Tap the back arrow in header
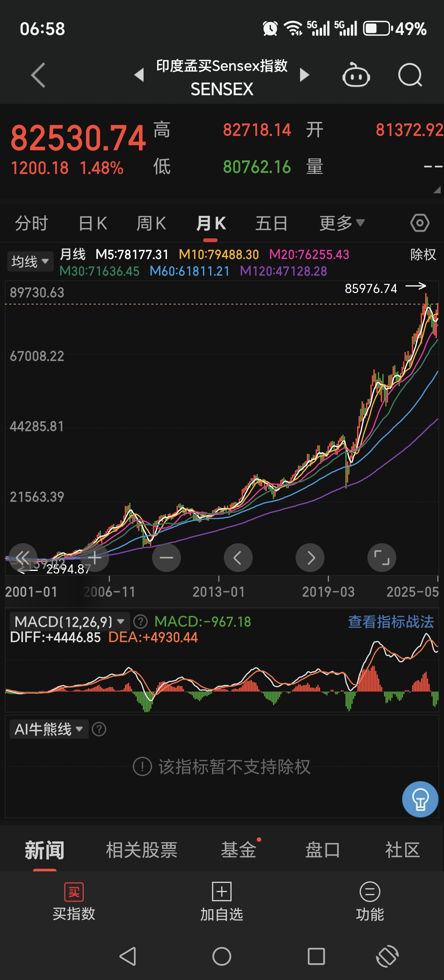444x980 pixels. pyautogui.click(x=38, y=75)
